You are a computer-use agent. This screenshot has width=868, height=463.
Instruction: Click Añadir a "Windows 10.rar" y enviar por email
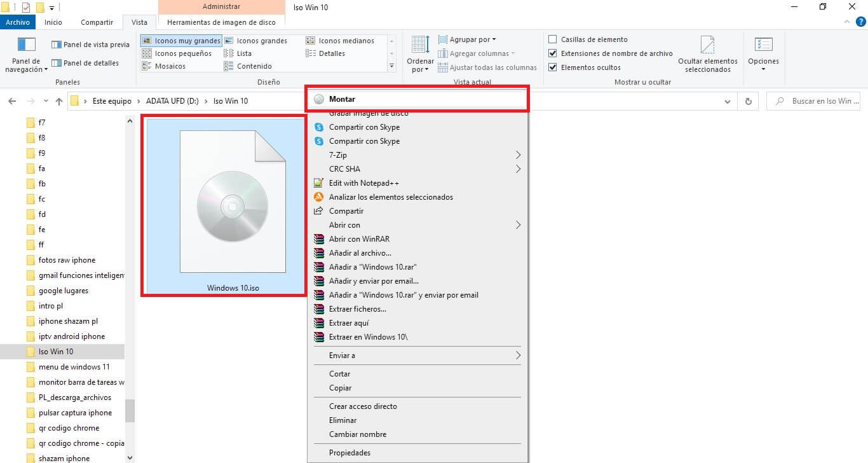[417, 295]
